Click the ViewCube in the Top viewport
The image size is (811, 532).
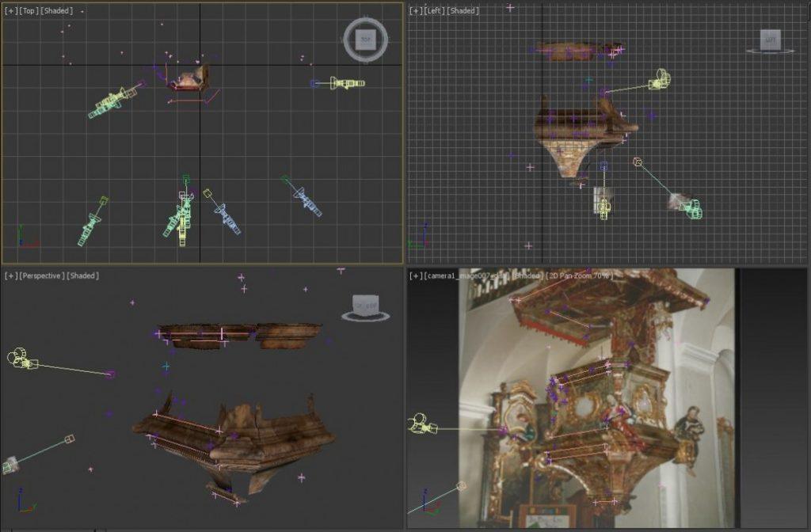tap(366, 40)
